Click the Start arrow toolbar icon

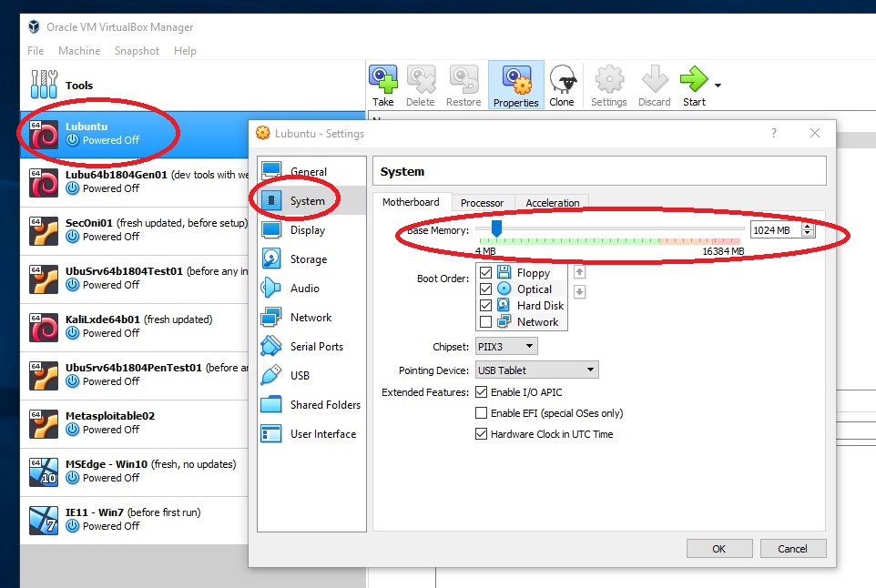coord(694,84)
